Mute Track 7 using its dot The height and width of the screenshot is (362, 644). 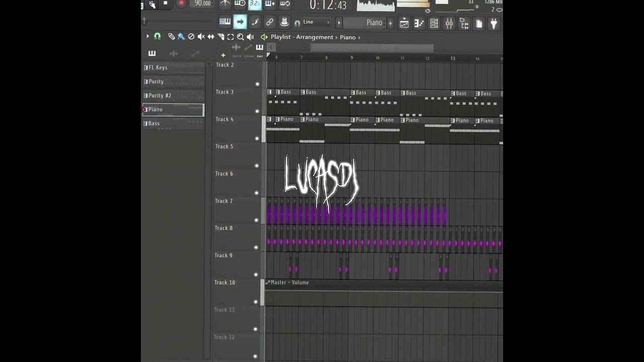click(257, 220)
